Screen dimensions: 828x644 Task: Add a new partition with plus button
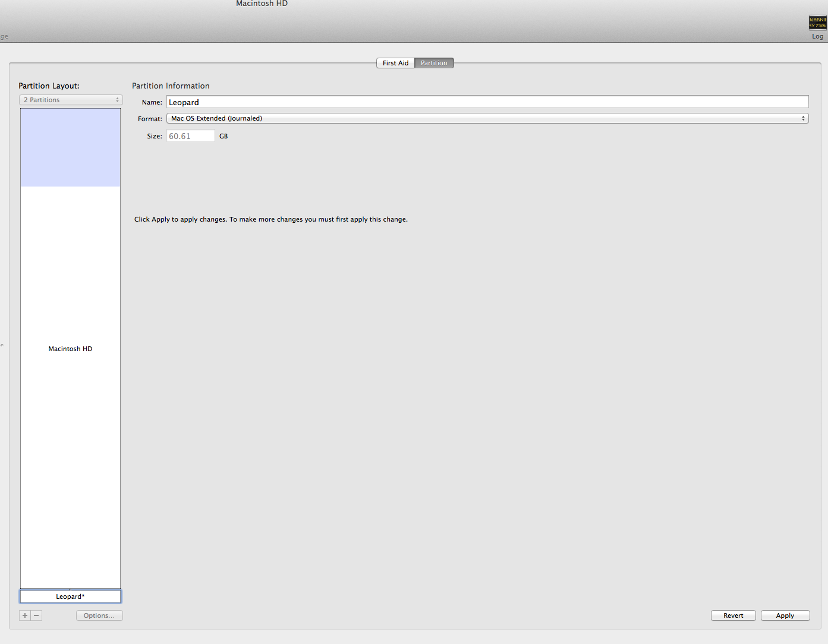25,615
